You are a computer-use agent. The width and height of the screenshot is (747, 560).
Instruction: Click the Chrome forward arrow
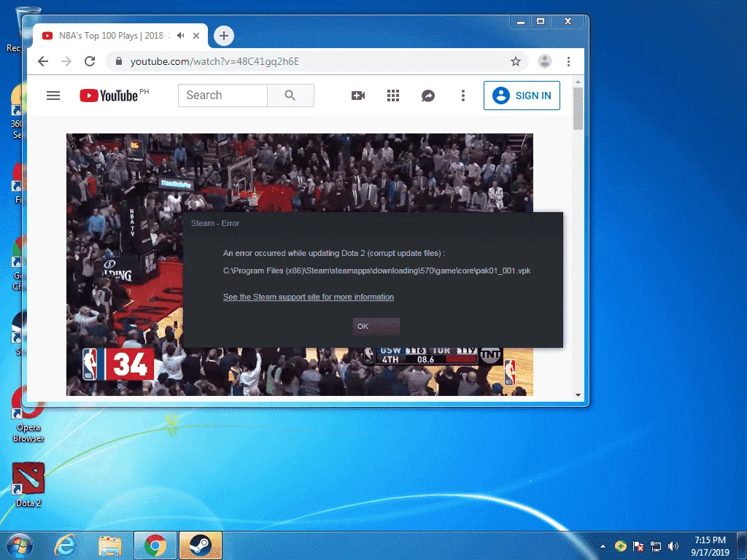[x=66, y=61]
